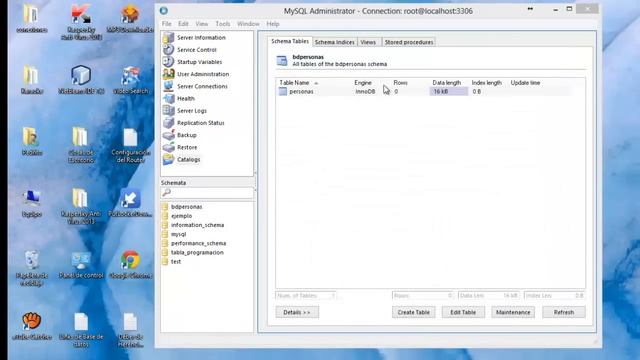
Task: Open the Server Connections icon
Action: point(169,87)
